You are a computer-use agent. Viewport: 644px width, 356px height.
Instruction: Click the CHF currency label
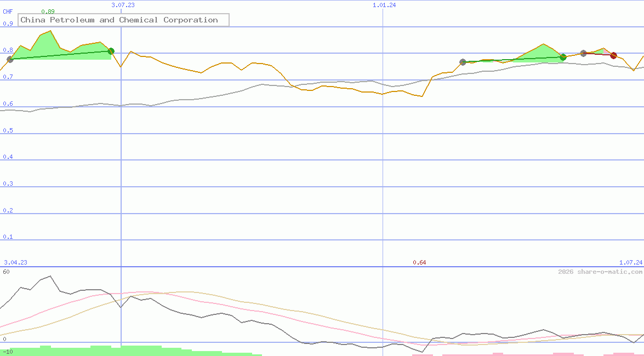coord(7,11)
